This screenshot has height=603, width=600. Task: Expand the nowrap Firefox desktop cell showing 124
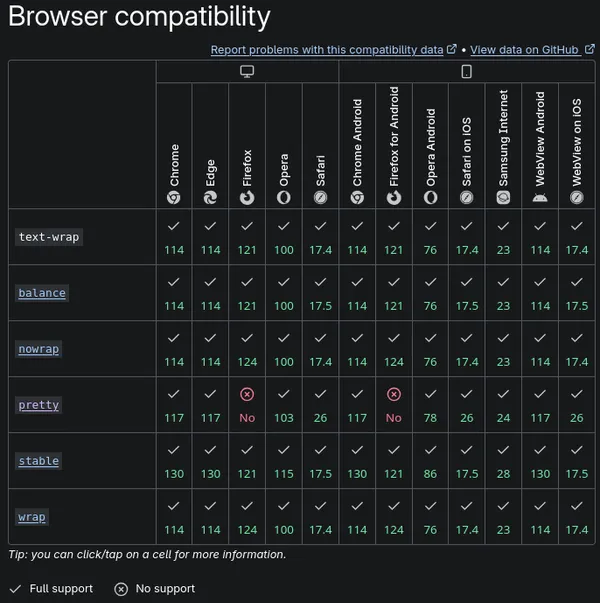(x=247, y=349)
